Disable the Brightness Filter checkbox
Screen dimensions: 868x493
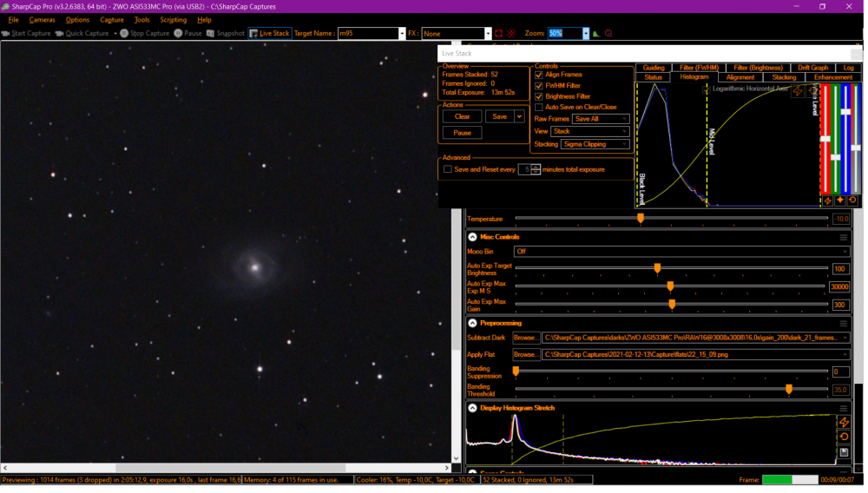click(539, 96)
